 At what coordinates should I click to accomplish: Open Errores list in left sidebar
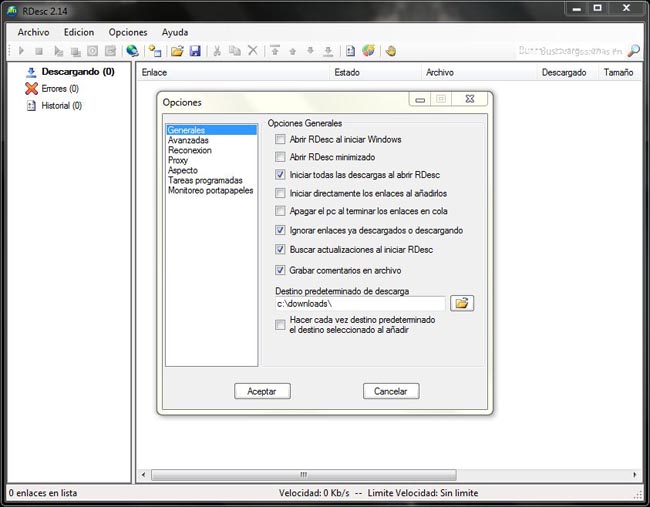(x=60, y=89)
